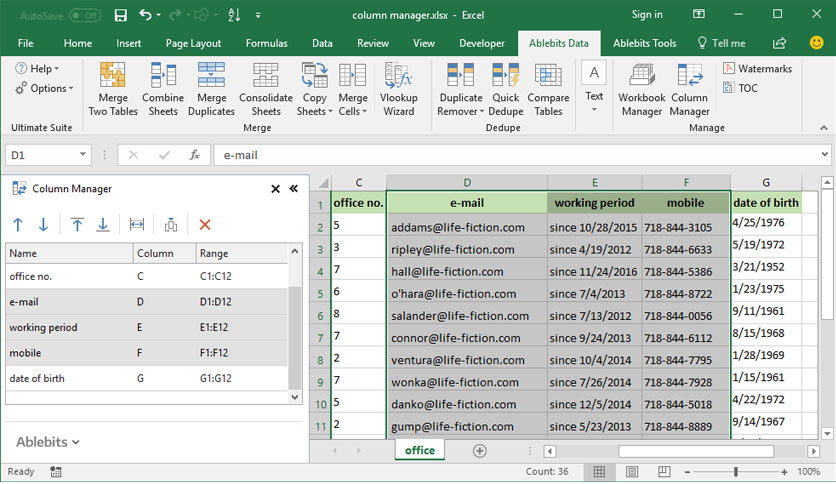Select the date of birth row
This screenshot has width=836, height=484.
pyautogui.click(x=147, y=378)
